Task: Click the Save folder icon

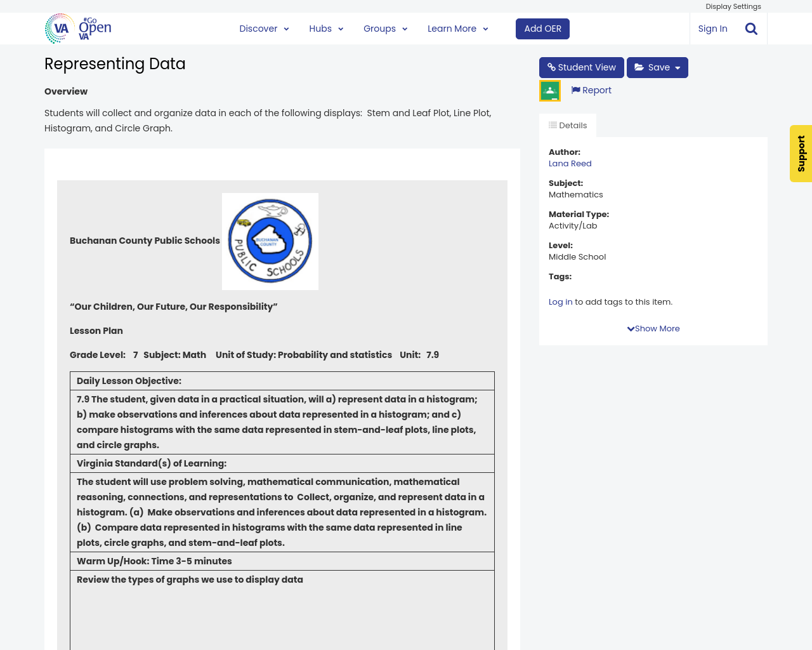Action: coord(639,67)
